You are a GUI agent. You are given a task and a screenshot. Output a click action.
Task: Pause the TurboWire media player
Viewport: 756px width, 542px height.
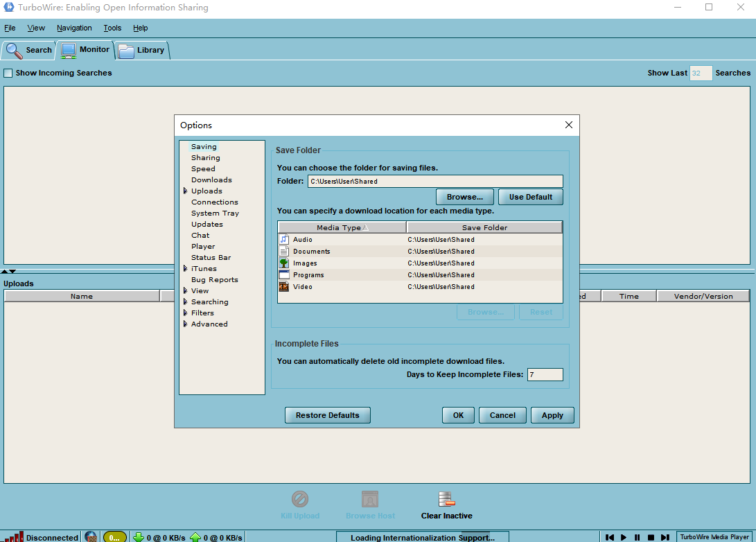click(637, 537)
